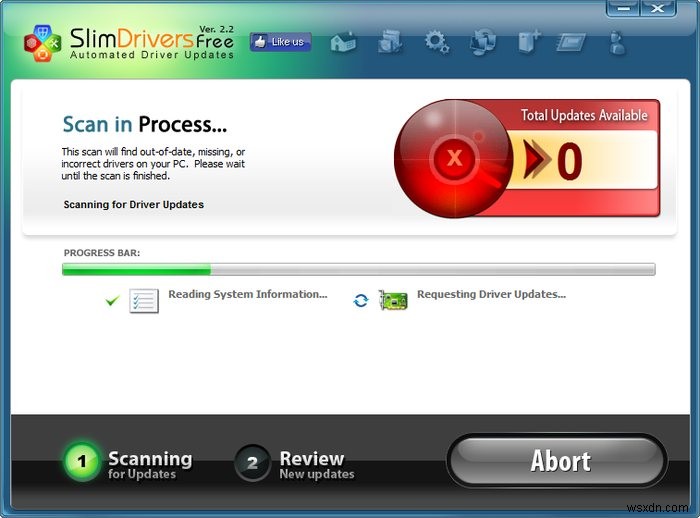700x518 pixels.
Task: Minimize the SlimDrivers window
Action: tap(623, 8)
